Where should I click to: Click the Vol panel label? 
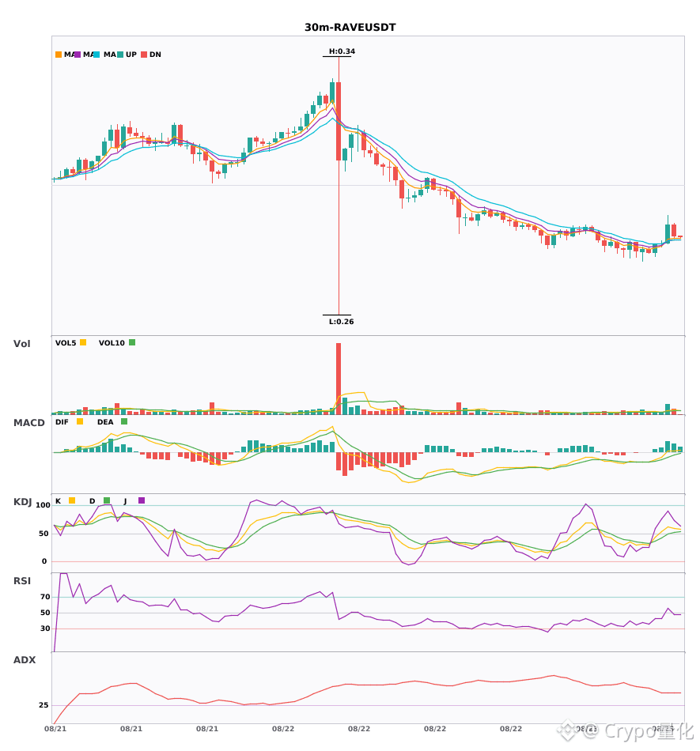click(22, 343)
